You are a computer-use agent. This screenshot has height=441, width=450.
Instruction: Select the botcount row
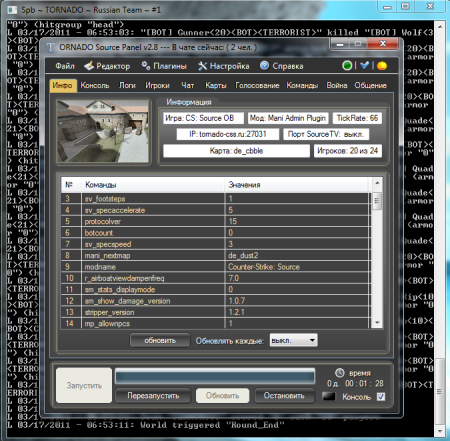[215, 233]
